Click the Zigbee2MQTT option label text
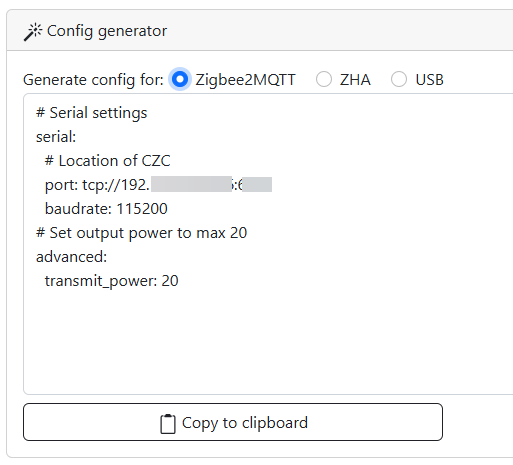The width and height of the screenshot is (513, 465). (245, 80)
